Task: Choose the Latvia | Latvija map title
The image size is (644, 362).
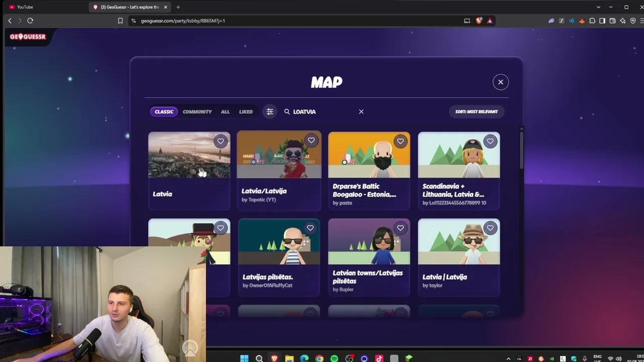Action: pyautogui.click(x=445, y=277)
